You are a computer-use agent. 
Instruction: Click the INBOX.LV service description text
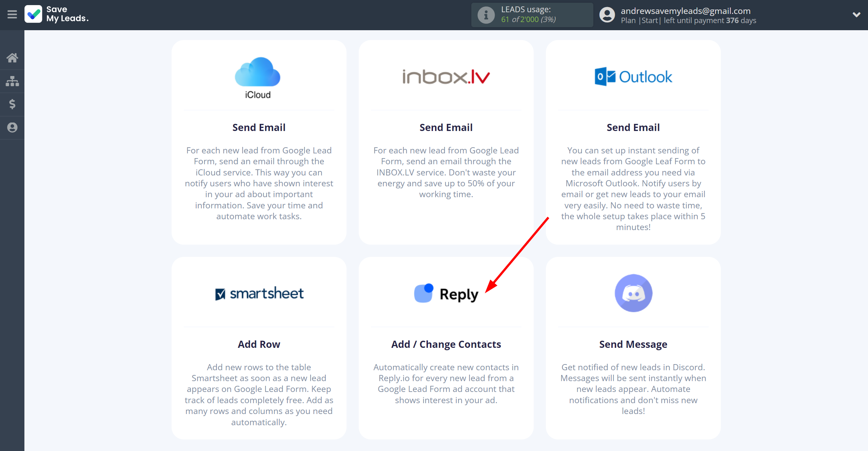446,172
